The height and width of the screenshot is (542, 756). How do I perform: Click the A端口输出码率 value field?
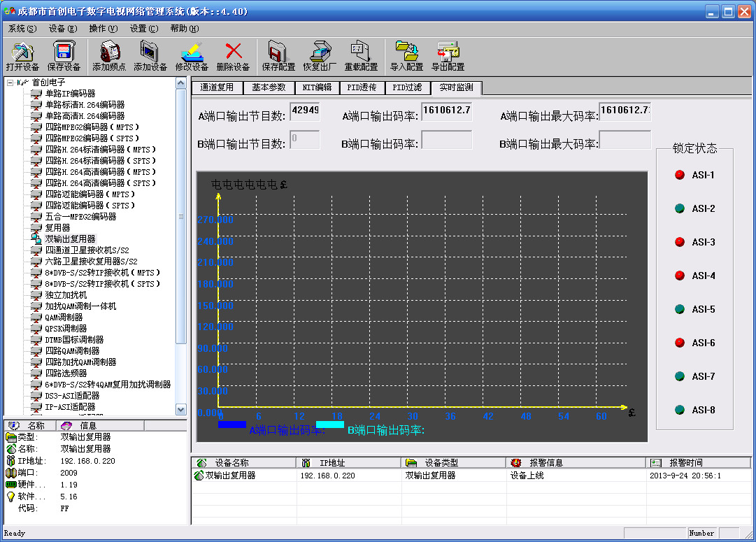point(446,111)
